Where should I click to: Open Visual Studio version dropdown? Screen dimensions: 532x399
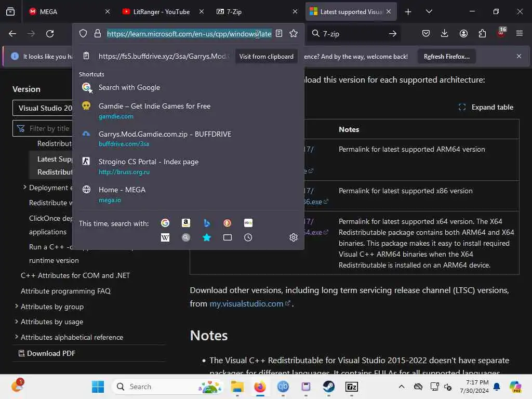coord(43,108)
